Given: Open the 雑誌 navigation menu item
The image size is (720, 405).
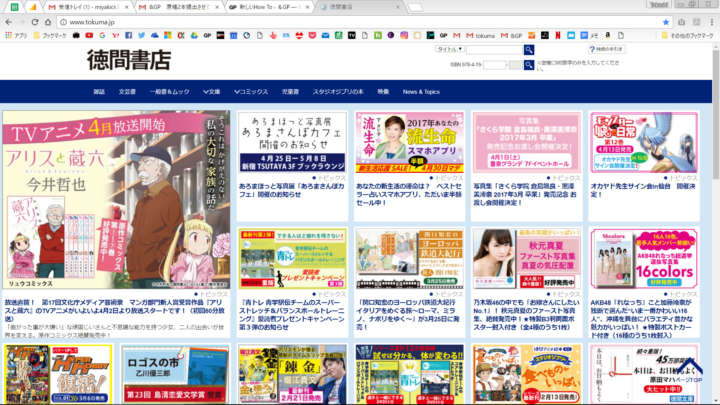Looking at the screenshot, I should [x=99, y=92].
